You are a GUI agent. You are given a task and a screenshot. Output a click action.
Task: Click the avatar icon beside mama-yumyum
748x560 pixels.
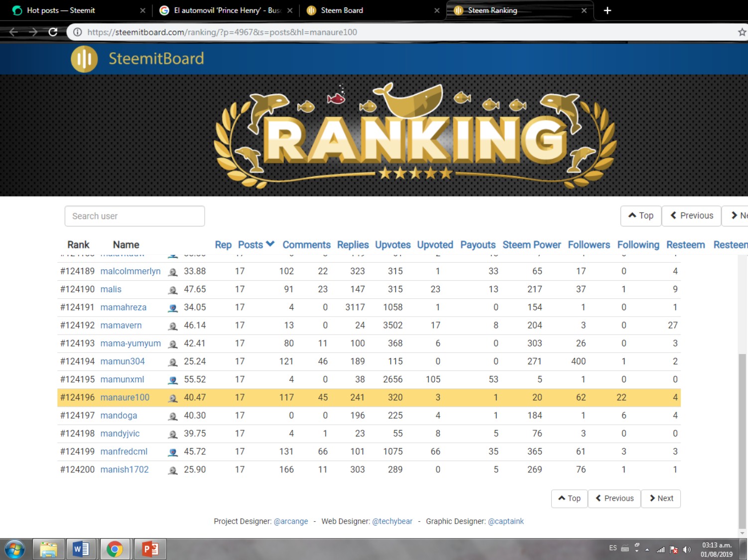click(x=173, y=344)
